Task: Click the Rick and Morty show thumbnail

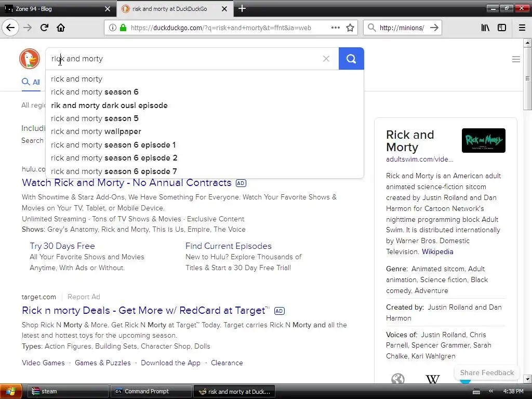Action: [484, 140]
